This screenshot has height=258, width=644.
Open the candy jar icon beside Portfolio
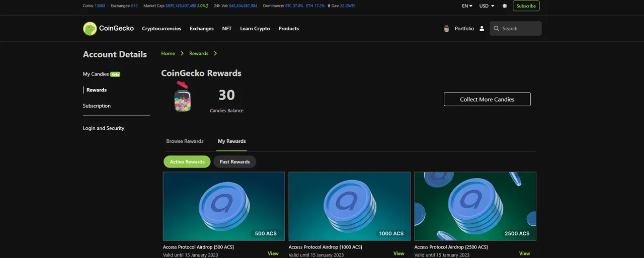tap(446, 29)
